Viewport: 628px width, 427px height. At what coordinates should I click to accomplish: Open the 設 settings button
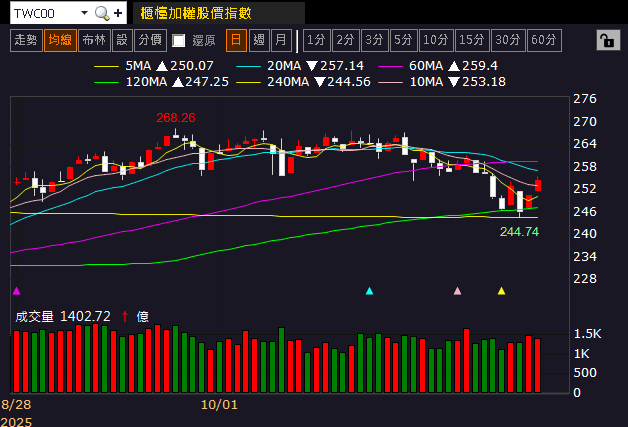click(x=122, y=40)
